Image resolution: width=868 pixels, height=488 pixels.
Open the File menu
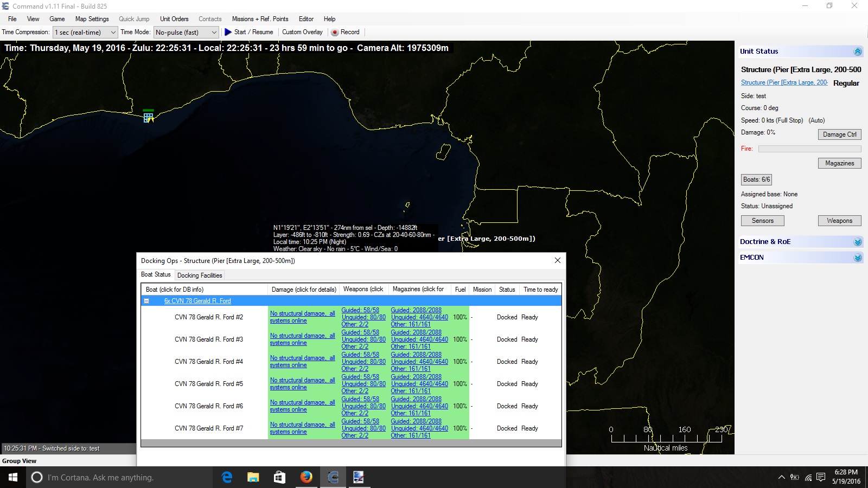12,19
